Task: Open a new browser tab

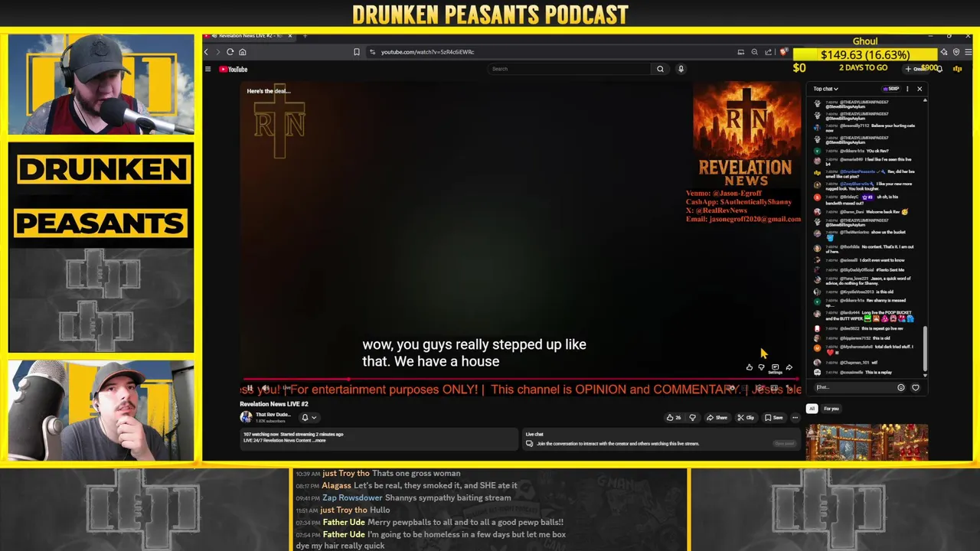Action: click(x=305, y=36)
